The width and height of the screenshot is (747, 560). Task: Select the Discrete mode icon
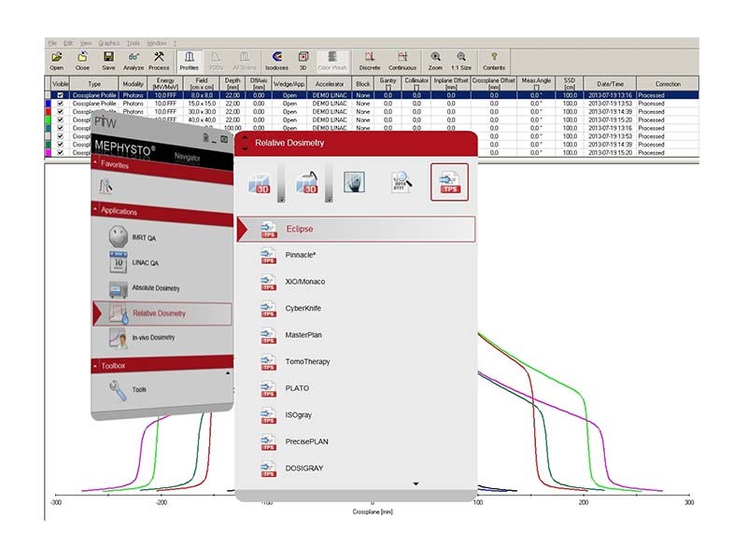tap(370, 61)
